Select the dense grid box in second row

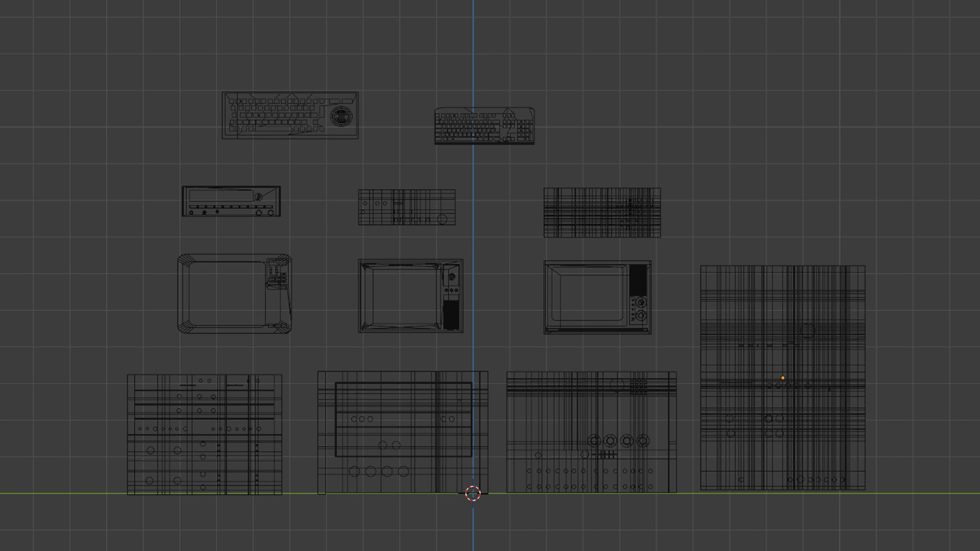602,213
